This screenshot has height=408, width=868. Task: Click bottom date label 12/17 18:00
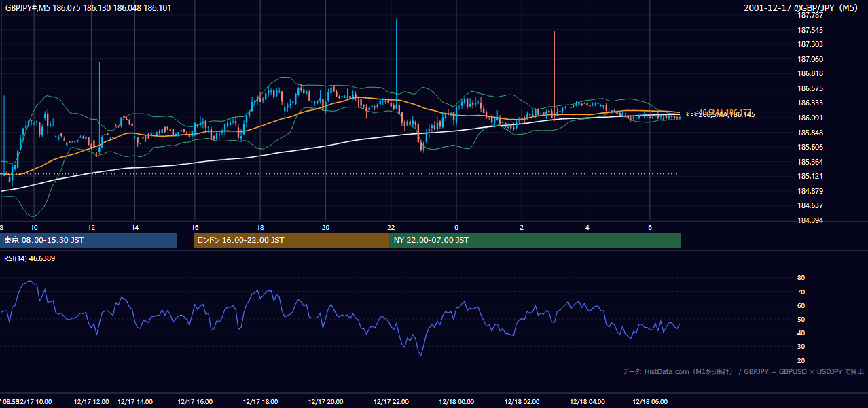260,401
